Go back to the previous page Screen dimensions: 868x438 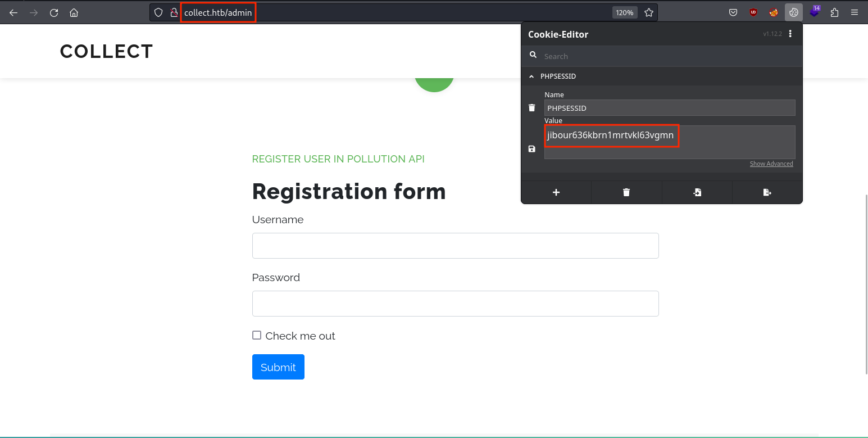coord(13,12)
